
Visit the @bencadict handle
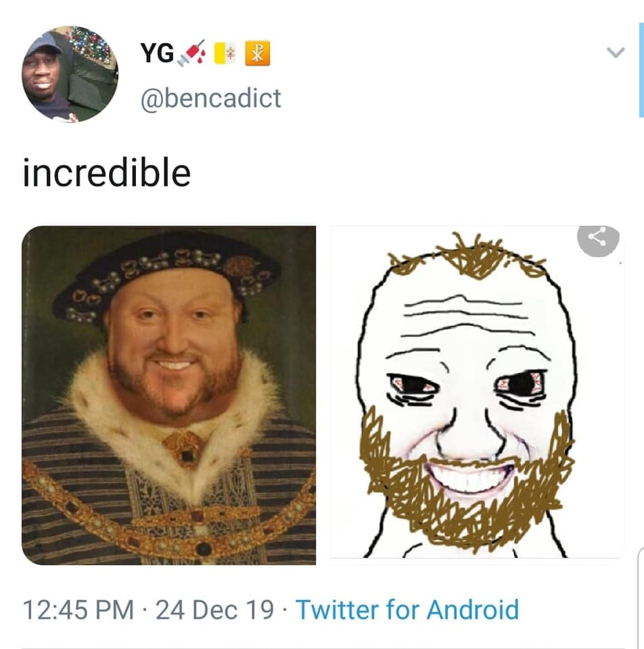pos(210,98)
